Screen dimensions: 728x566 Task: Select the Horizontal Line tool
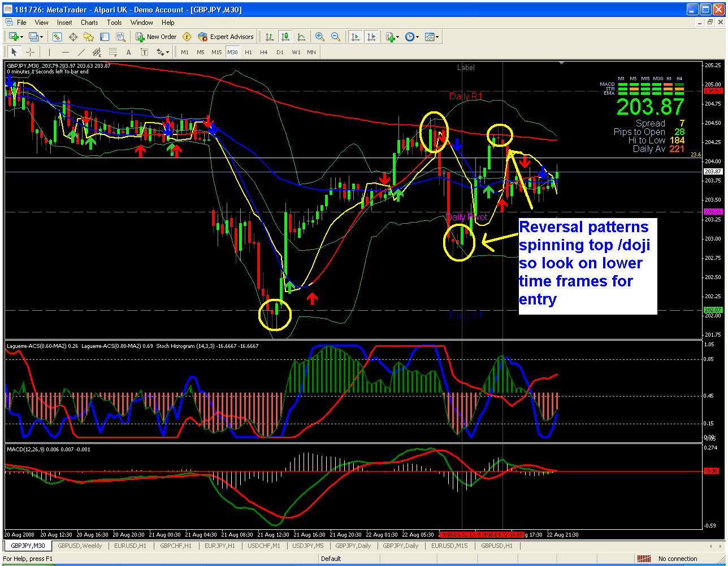[65, 52]
